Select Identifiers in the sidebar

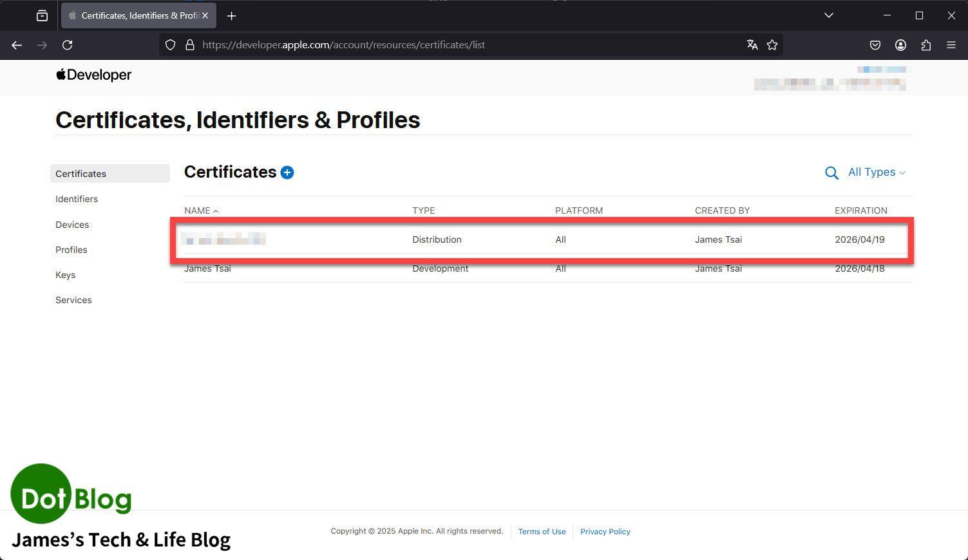point(77,199)
